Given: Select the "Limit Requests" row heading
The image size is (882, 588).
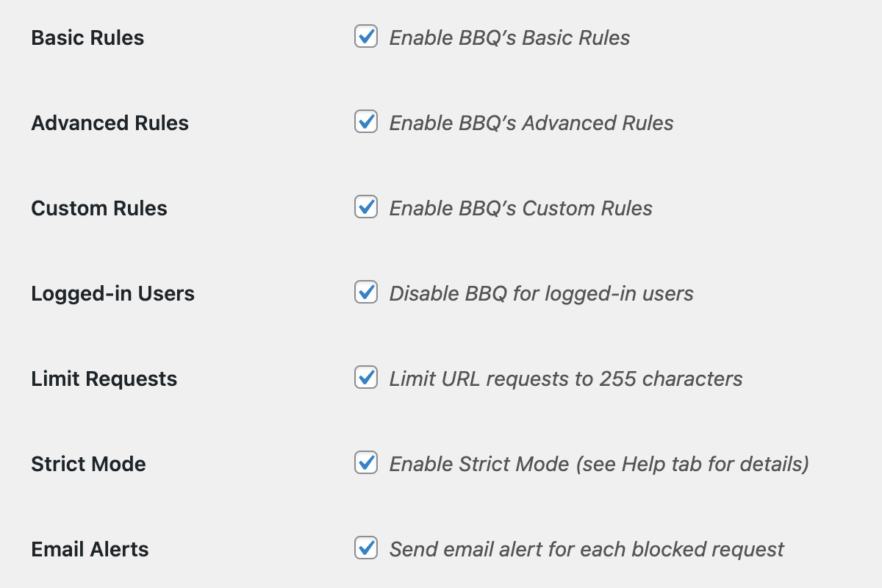Looking at the screenshot, I should [x=104, y=379].
